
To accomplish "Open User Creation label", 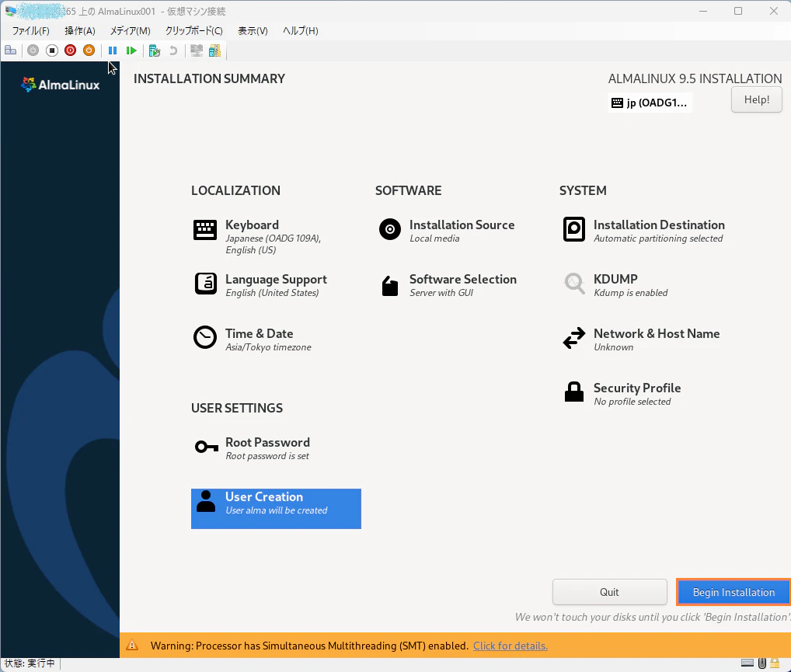I will pyautogui.click(x=264, y=497).
